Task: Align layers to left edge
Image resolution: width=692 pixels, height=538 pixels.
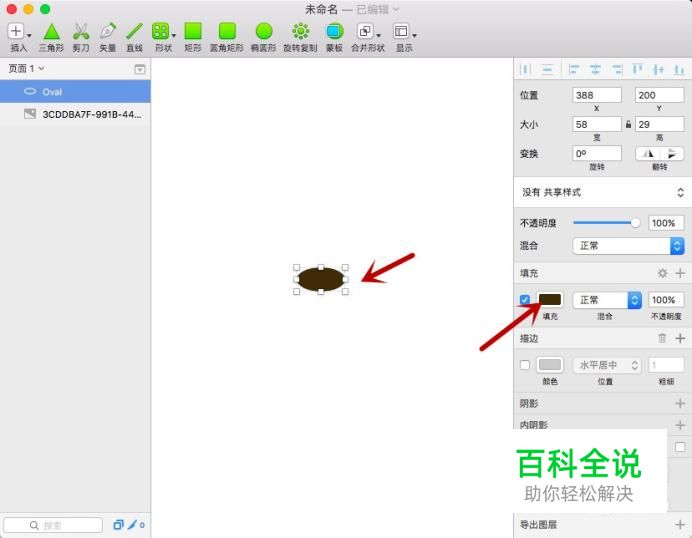Action: (574, 69)
